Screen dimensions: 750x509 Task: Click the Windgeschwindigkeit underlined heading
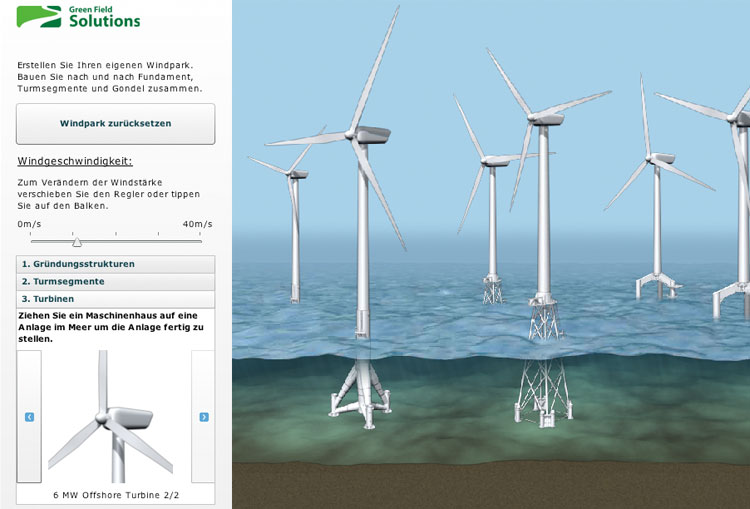coord(74,161)
